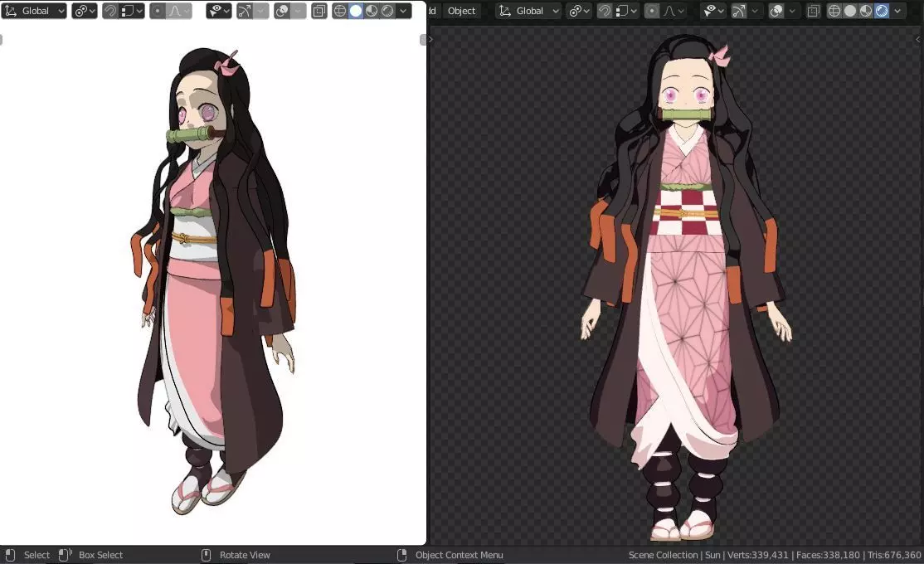
Task: Toggle snap magnet in right viewport
Action: coord(604,11)
